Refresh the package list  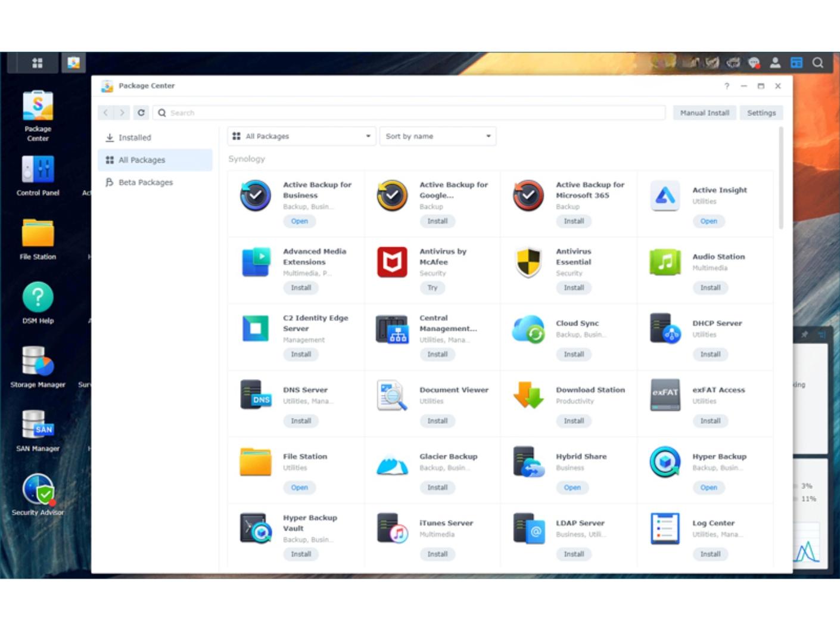(x=141, y=113)
